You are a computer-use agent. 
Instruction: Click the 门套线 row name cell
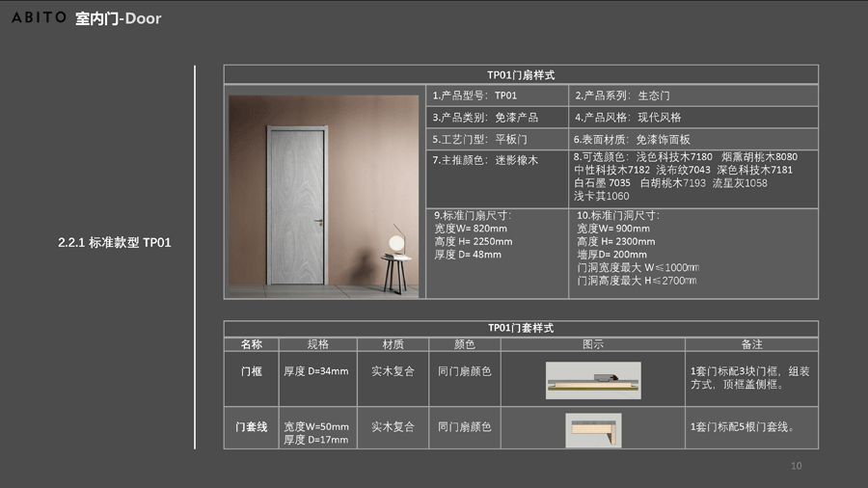point(251,426)
